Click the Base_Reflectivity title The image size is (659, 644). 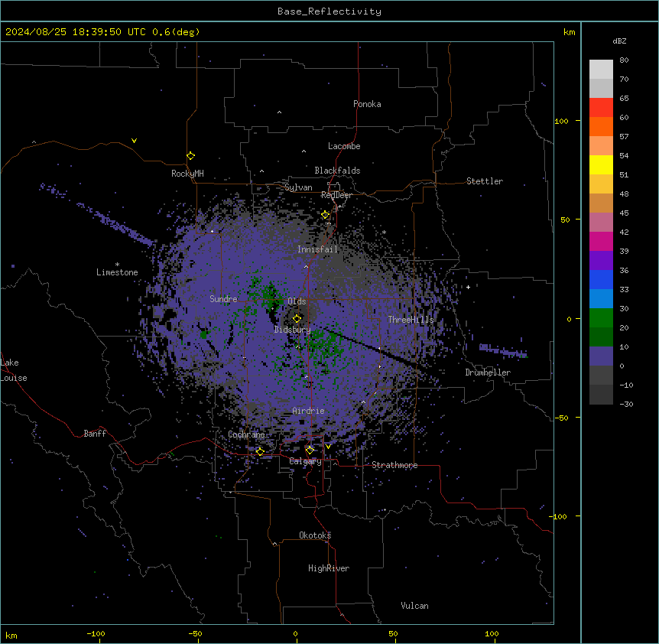click(x=329, y=11)
